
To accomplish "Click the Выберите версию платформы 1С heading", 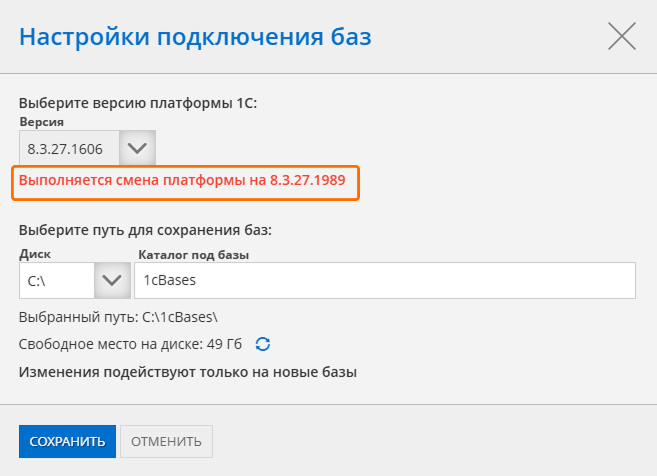I will [x=139, y=103].
